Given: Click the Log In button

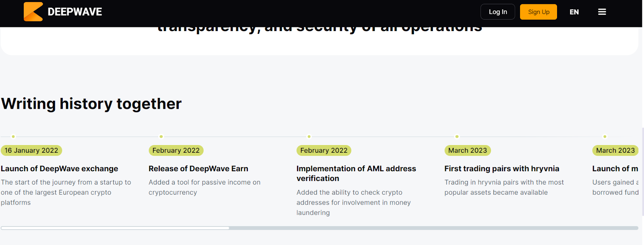Looking at the screenshot, I should 497,12.
